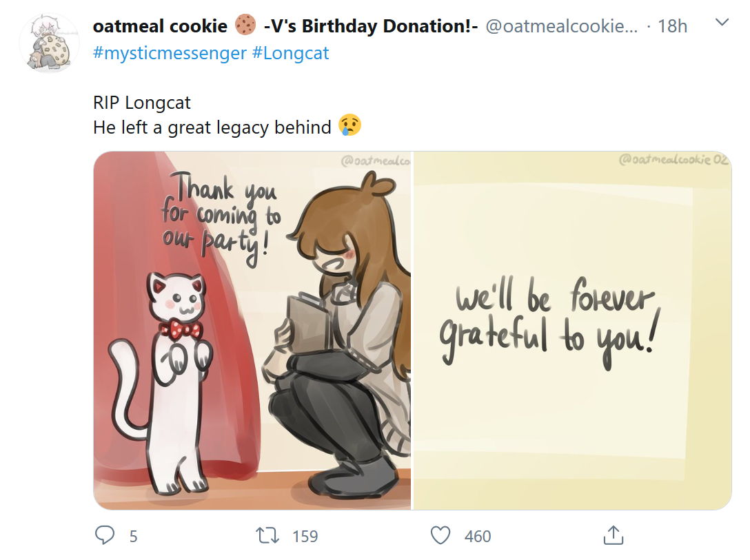The width and height of the screenshot is (750, 560).
Task: Click the retweet count 159
Action: point(305,536)
